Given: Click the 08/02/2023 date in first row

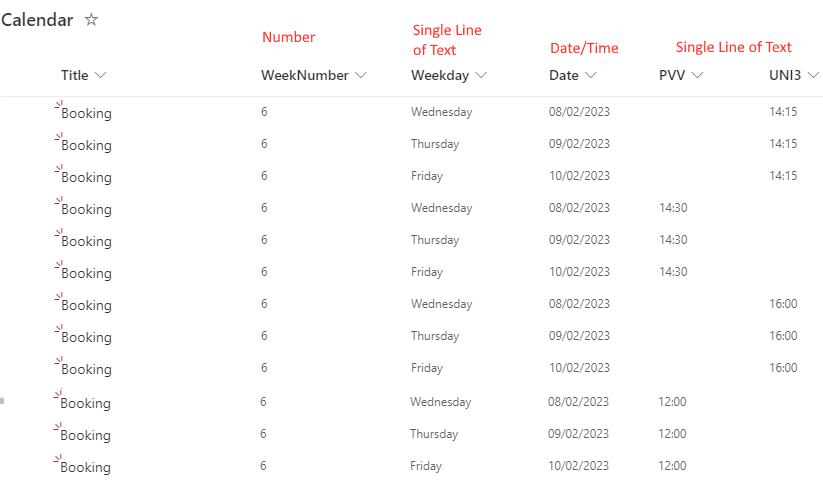Looking at the screenshot, I should [x=579, y=112].
